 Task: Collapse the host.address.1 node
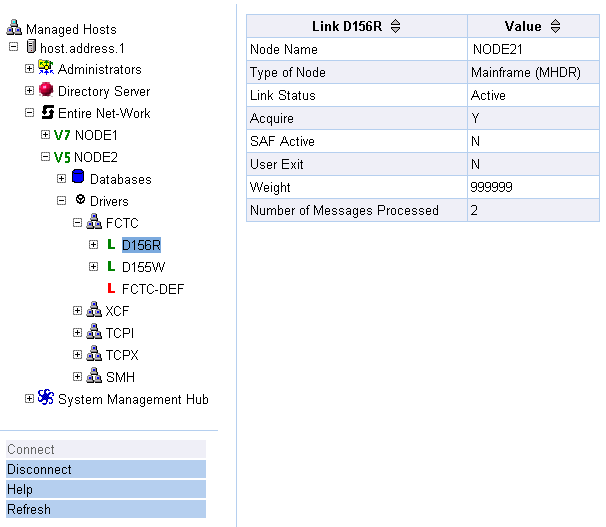[x=13, y=47]
